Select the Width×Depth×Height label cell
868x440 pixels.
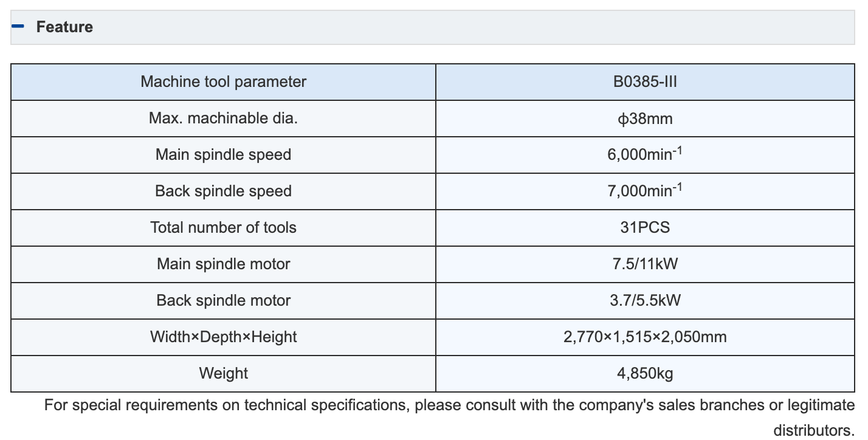[x=223, y=337]
